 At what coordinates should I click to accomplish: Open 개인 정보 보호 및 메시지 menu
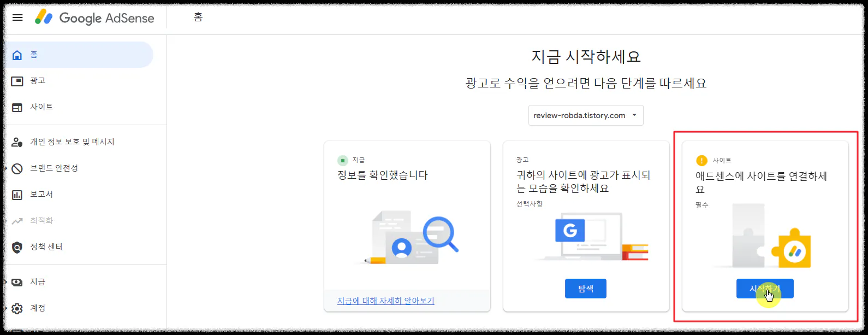coord(78,142)
